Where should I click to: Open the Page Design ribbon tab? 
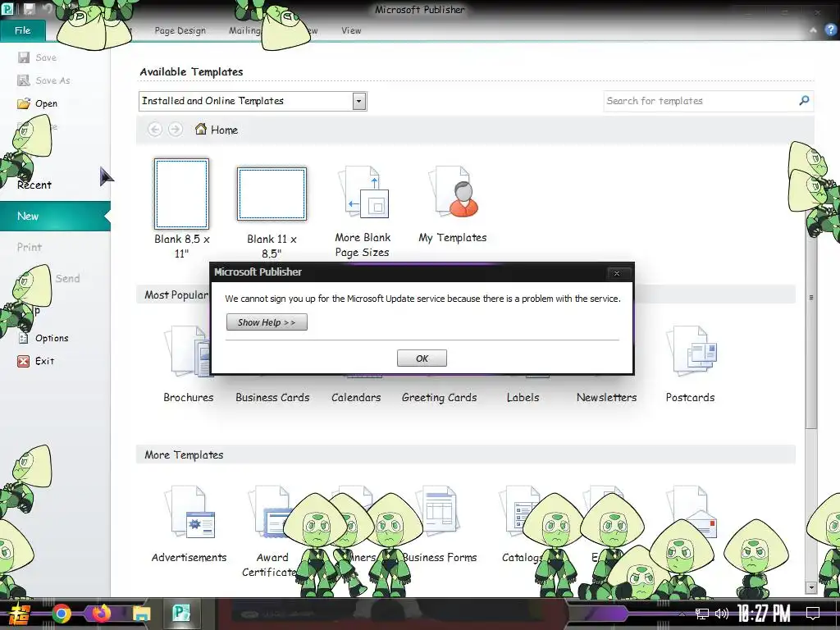180,30
